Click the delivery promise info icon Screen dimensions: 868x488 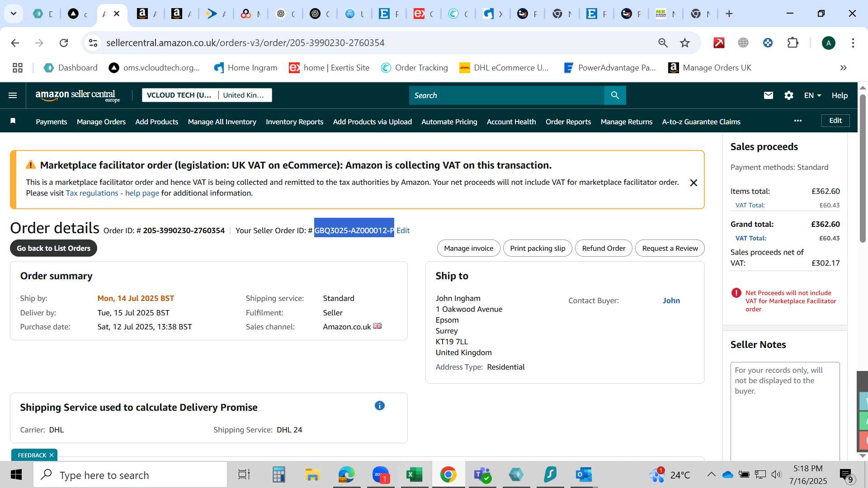379,406
